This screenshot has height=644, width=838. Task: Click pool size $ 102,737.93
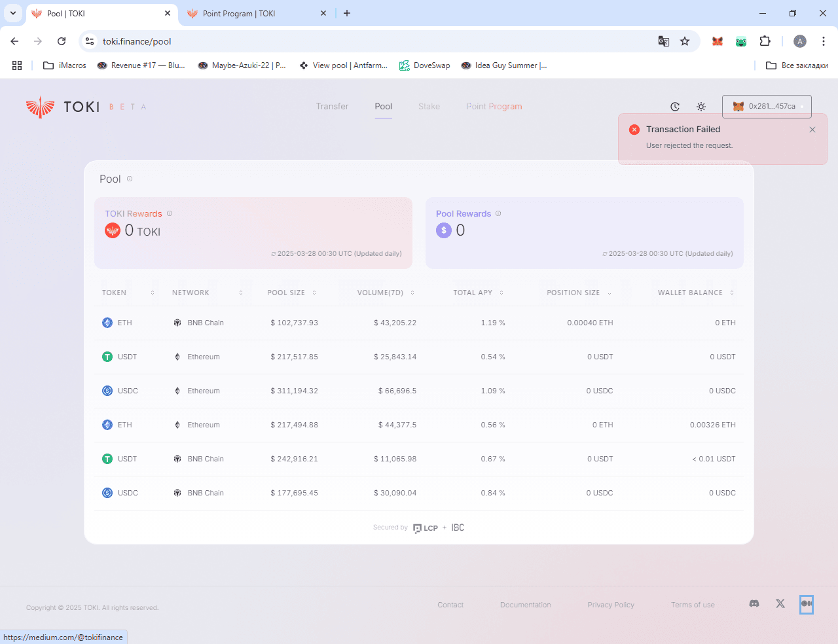294,323
